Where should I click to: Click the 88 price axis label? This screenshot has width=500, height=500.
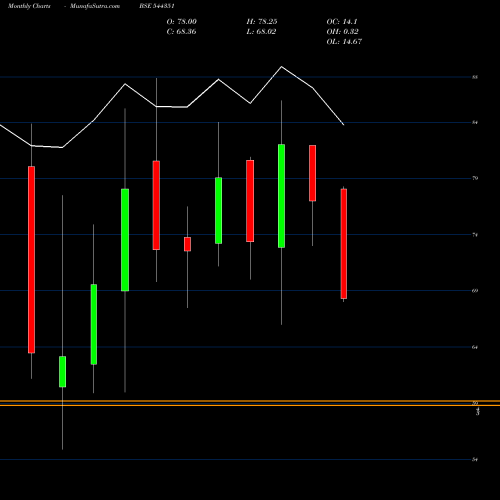pyautogui.click(x=475, y=77)
